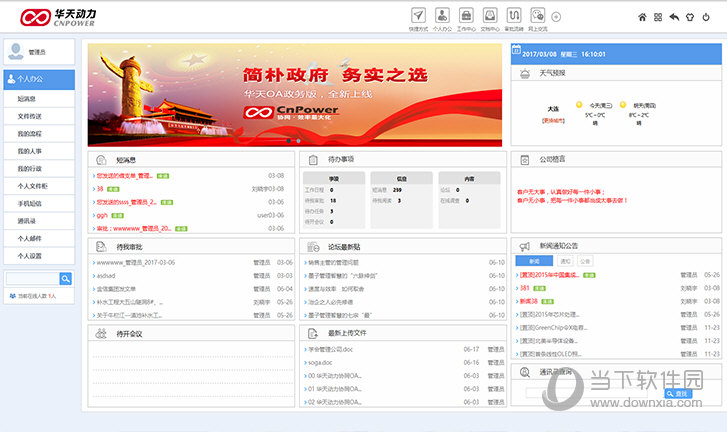Click the 论坛最新贴 header icon
727x432 pixels.
coord(313,247)
